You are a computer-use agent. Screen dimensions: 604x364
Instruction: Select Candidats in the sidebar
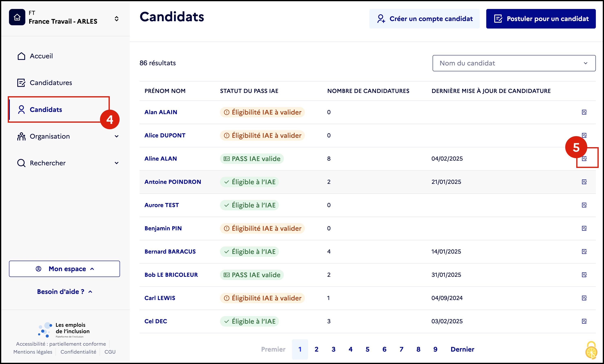tap(39, 110)
